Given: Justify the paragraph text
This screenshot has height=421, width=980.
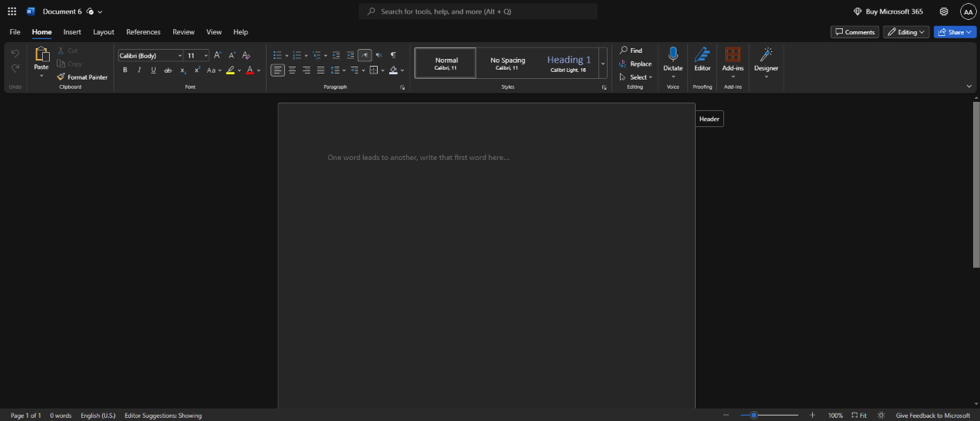Looking at the screenshot, I should (x=320, y=70).
